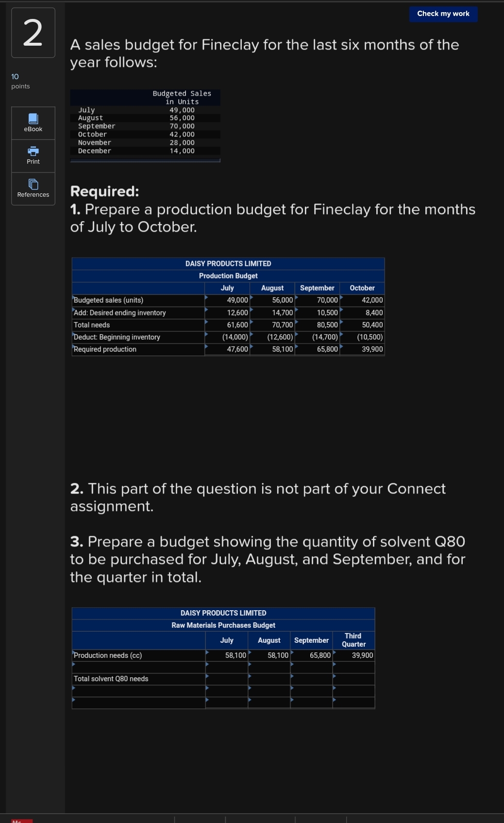
Task: Select September budgeted sales cell 70,000
Action: point(317,300)
